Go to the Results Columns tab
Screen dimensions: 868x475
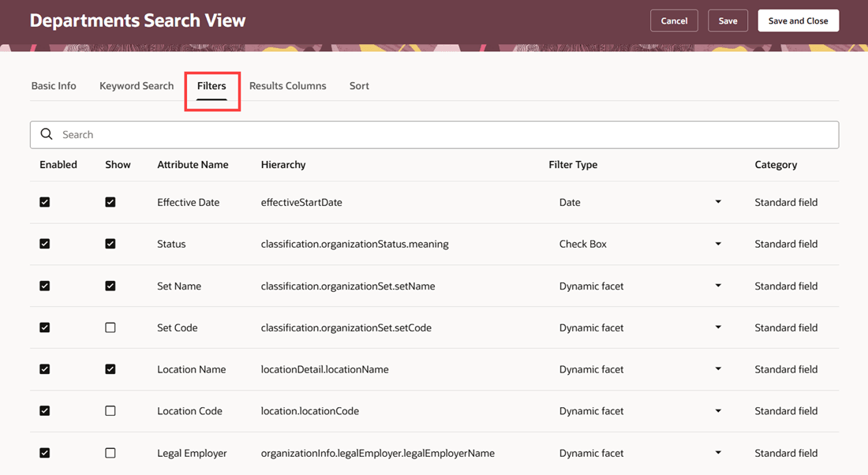point(288,86)
